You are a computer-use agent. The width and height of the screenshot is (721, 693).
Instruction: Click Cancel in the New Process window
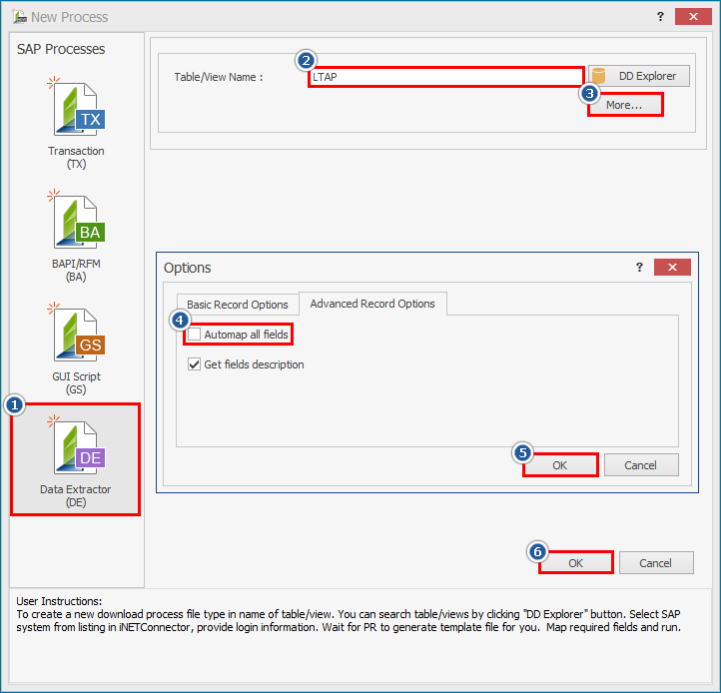tap(656, 563)
